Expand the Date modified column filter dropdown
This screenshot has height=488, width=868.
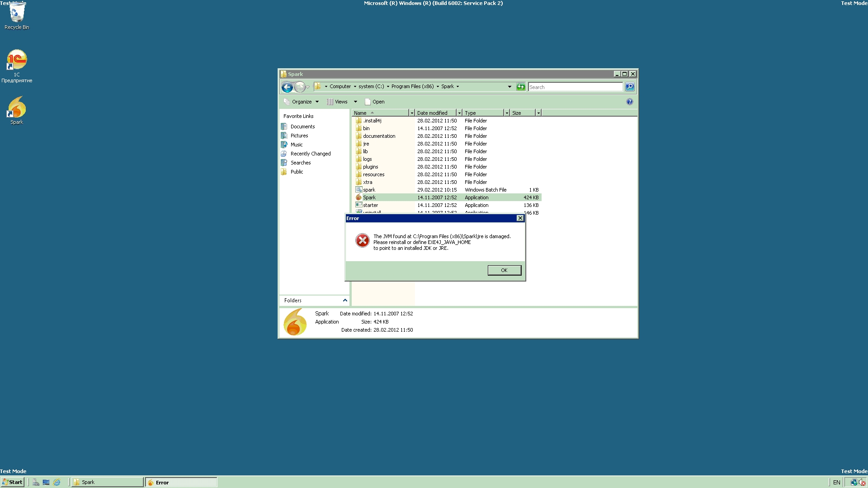[x=459, y=113]
